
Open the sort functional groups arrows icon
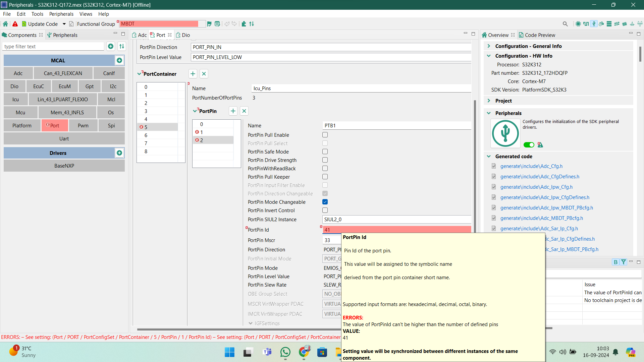(x=252, y=24)
